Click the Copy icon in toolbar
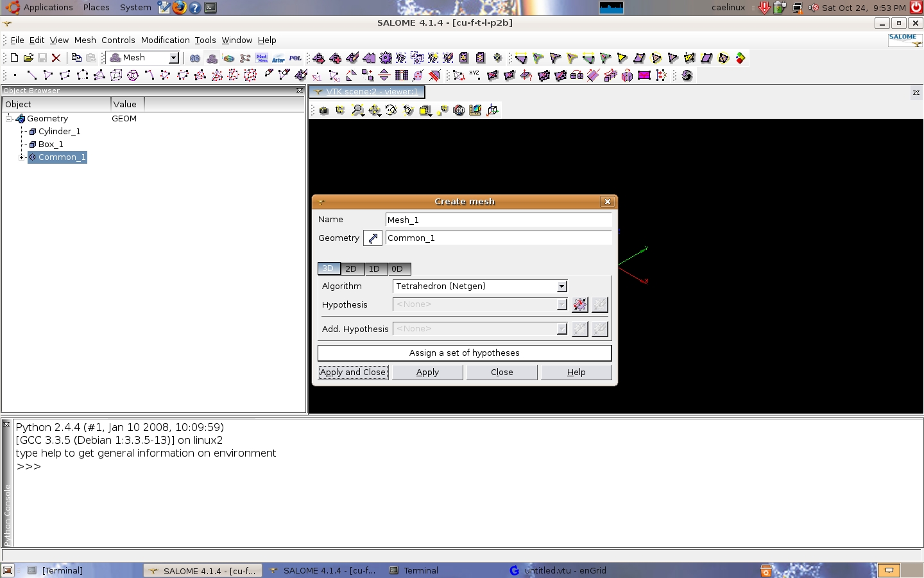Viewport: 924px width, 578px height. [x=76, y=58]
